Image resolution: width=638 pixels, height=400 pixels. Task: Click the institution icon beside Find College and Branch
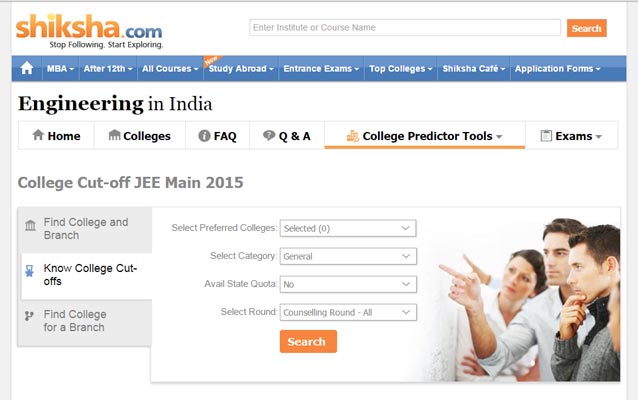tap(31, 225)
